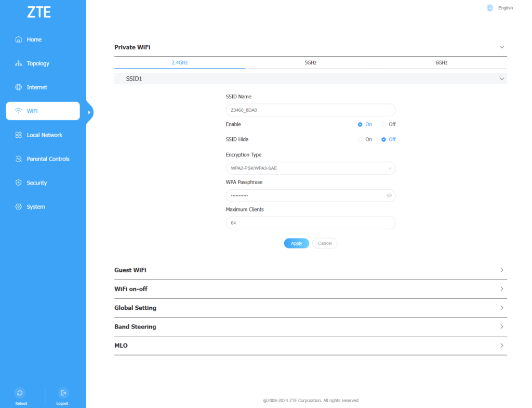Open the Security shield icon
The height and width of the screenshot is (408, 532).
point(19,183)
